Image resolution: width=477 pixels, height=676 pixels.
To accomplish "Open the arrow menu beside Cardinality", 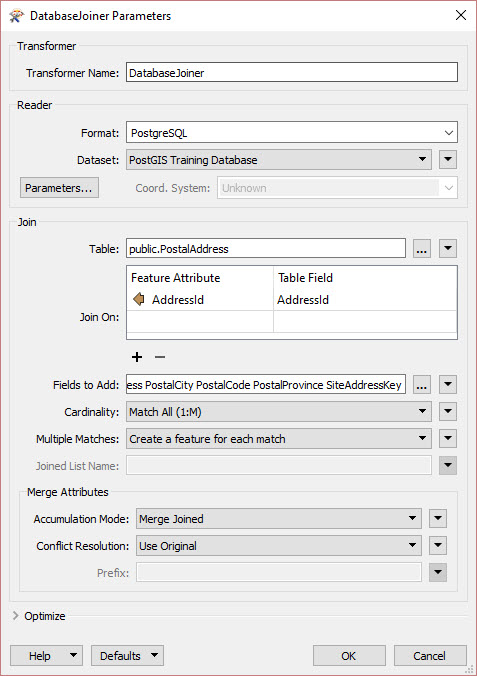I will [448, 412].
